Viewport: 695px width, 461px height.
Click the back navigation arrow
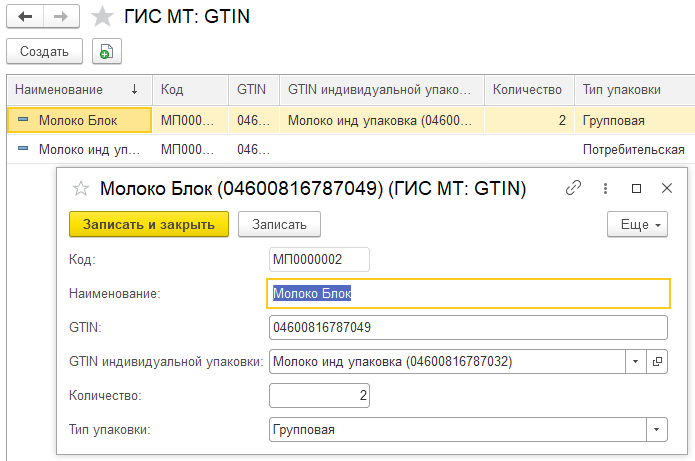tap(25, 16)
